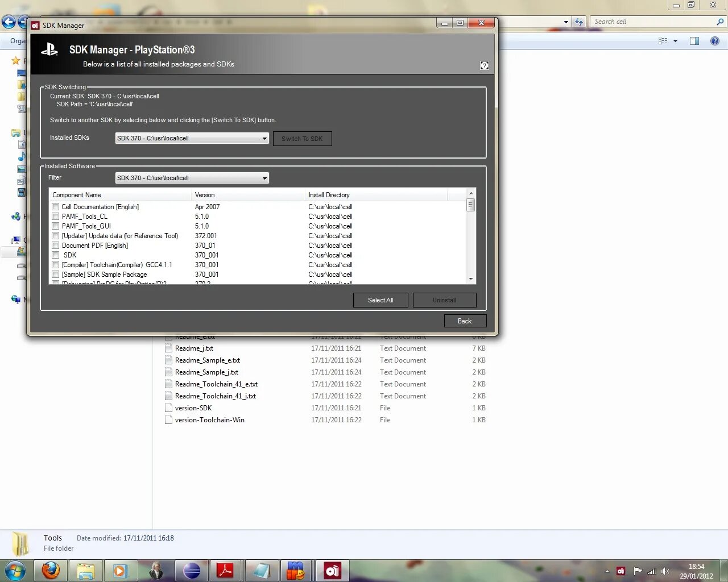Show hidden system tray icons

pos(607,571)
